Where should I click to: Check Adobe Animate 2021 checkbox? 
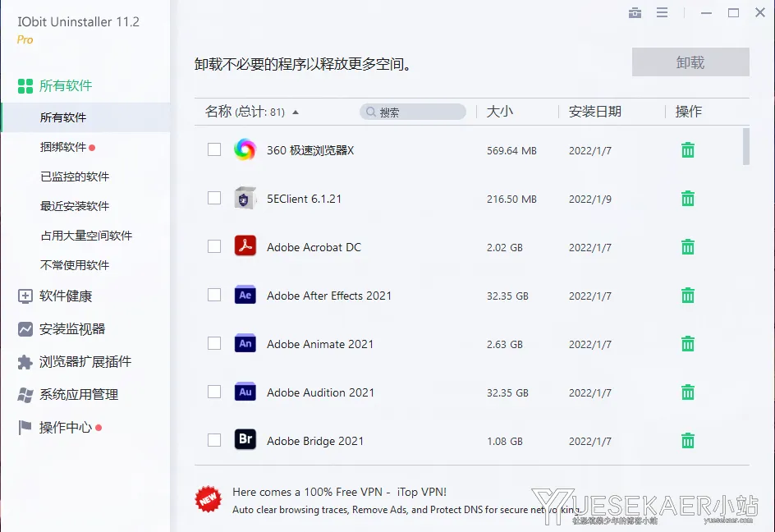[214, 343]
